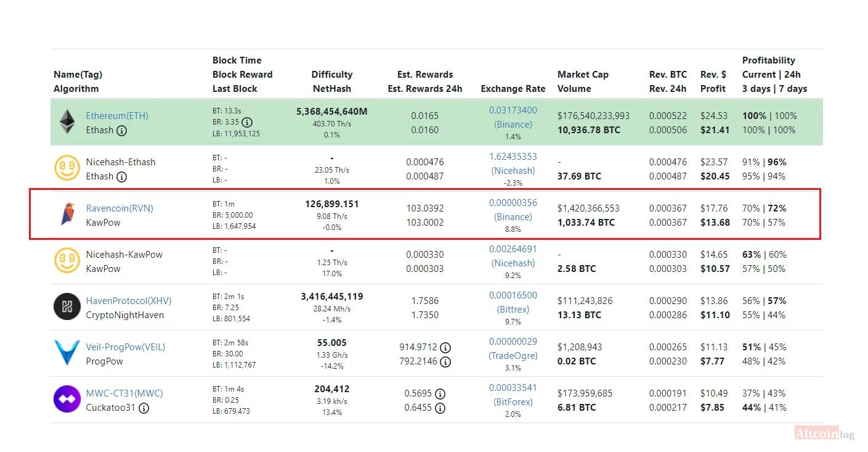This screenshot has width=868, height=452.
Task: Click MWC profit value $7.85
Action: [712, 408]
